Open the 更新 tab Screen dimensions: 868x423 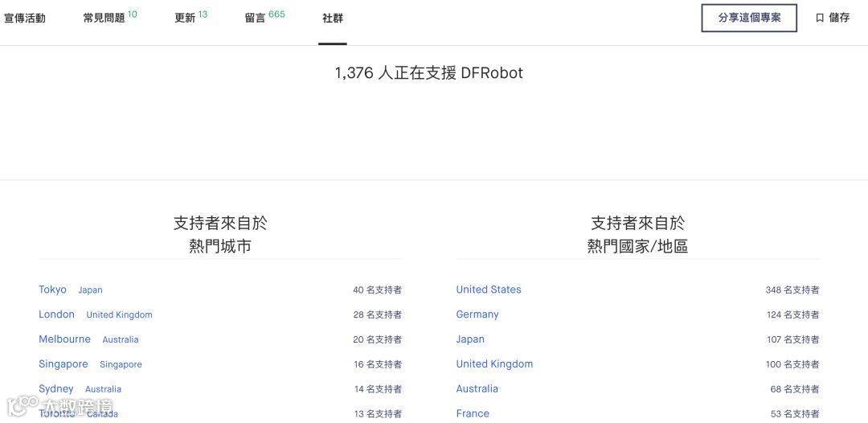185,18
